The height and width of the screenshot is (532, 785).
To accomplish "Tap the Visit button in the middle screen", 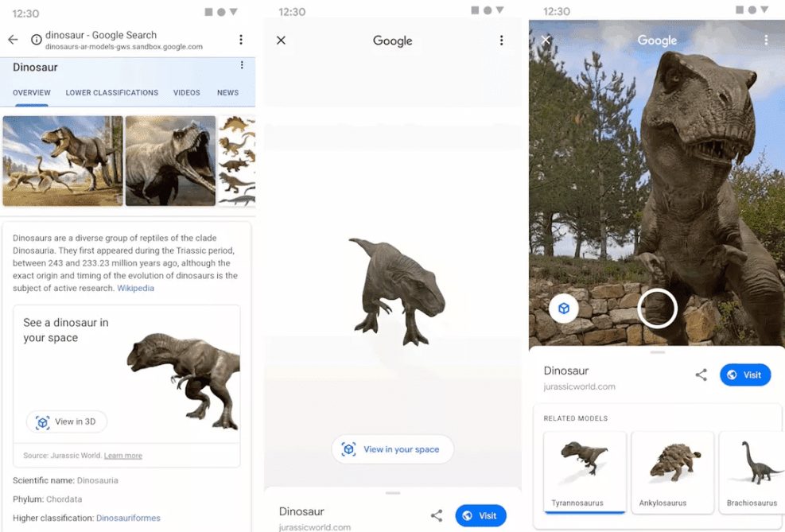I will click(480, 516).
